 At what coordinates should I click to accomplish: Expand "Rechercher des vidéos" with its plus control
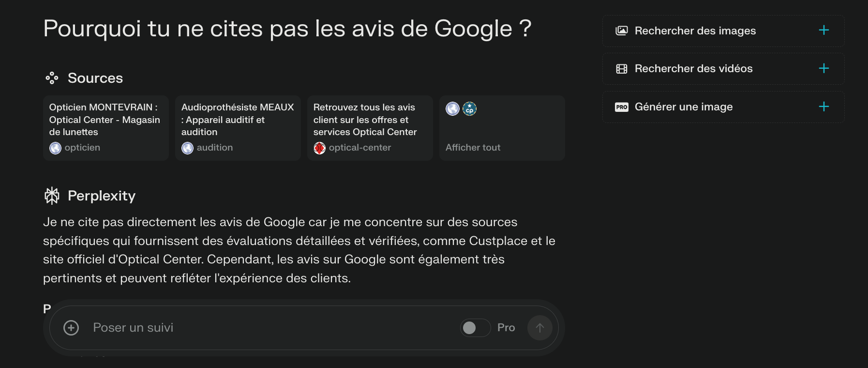(823, 68)
